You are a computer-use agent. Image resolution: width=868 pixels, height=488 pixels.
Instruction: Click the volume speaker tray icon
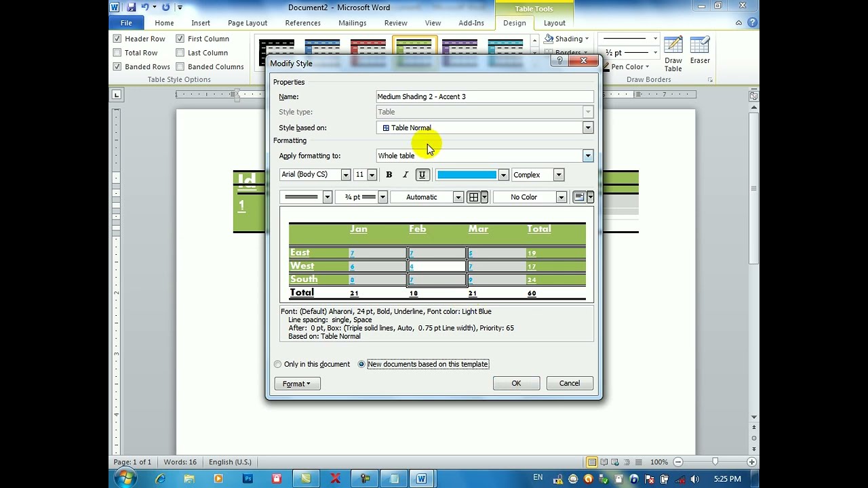[x=694, y=479]
